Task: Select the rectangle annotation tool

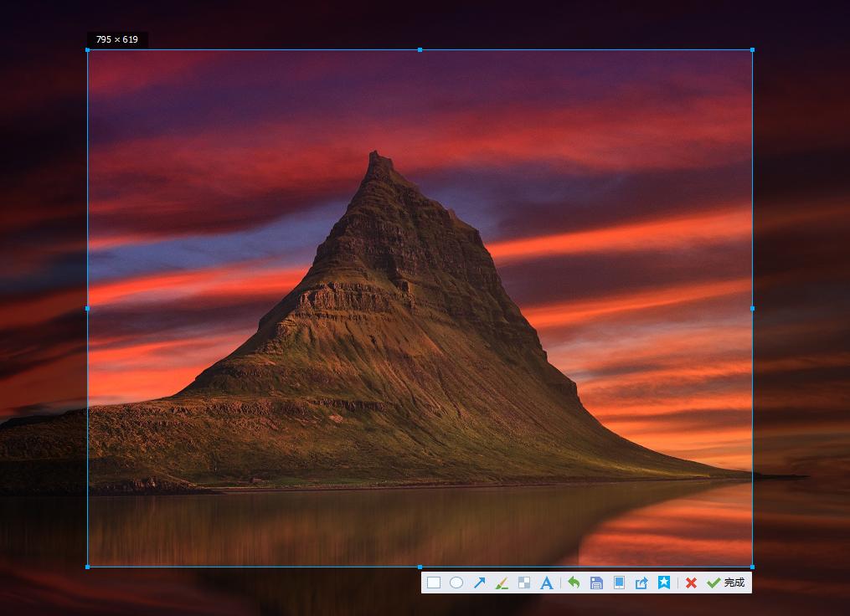Action: point(433,583)
